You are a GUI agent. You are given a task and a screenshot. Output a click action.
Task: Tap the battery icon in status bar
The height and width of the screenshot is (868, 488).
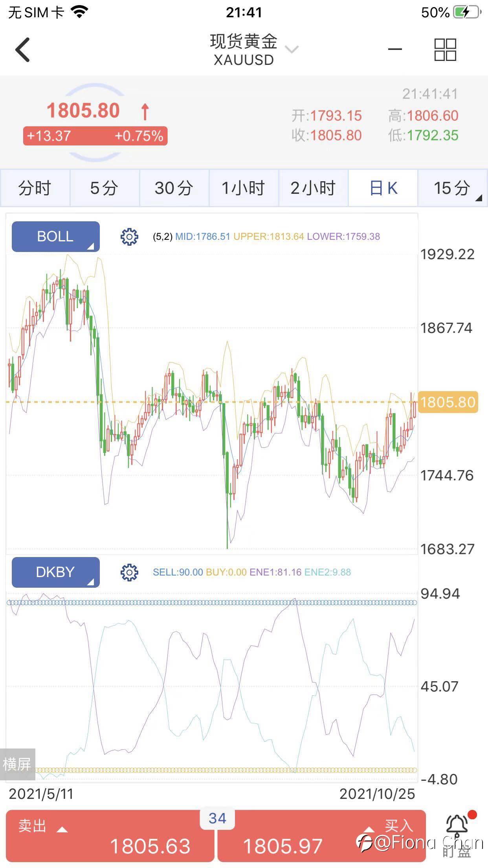(467, 12)
